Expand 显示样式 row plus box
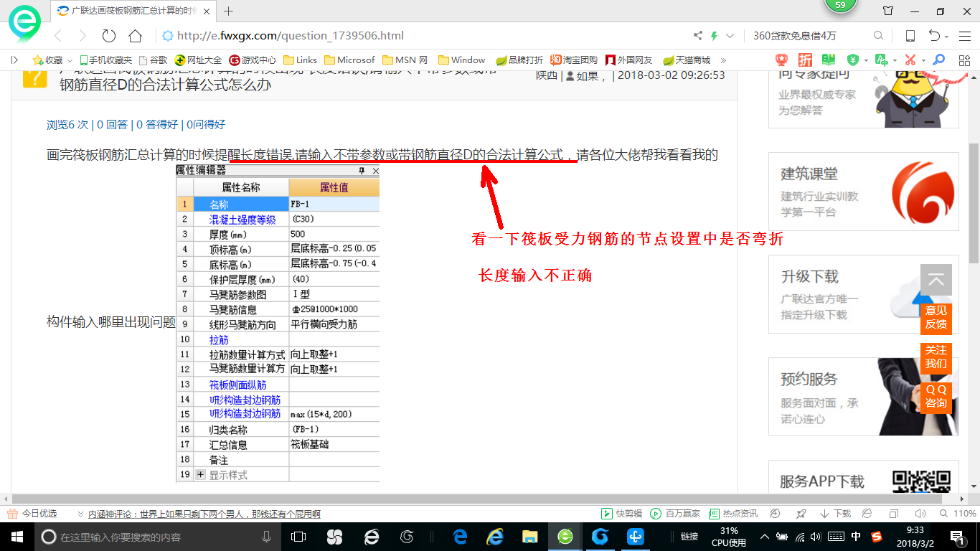Screen dimensions: 980x551 point(200,474)
